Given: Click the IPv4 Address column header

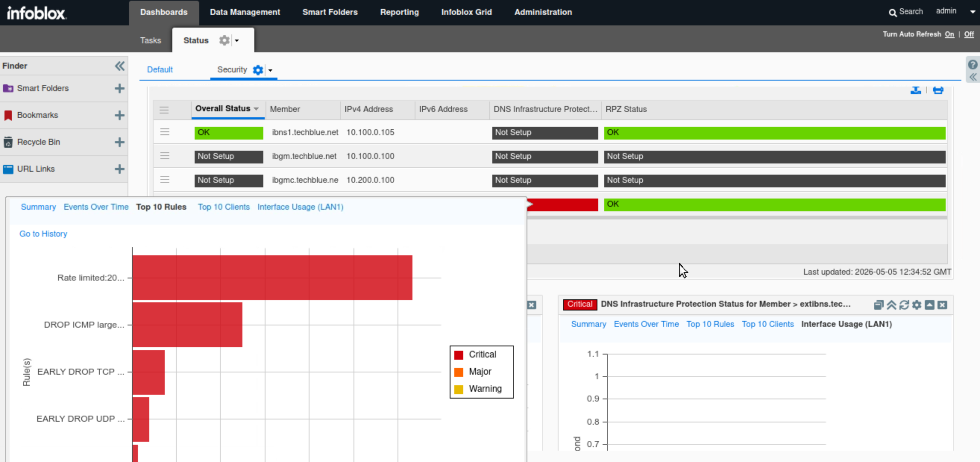Looking at the screenshot, I should pyautogui.click(x=377, y=109).
